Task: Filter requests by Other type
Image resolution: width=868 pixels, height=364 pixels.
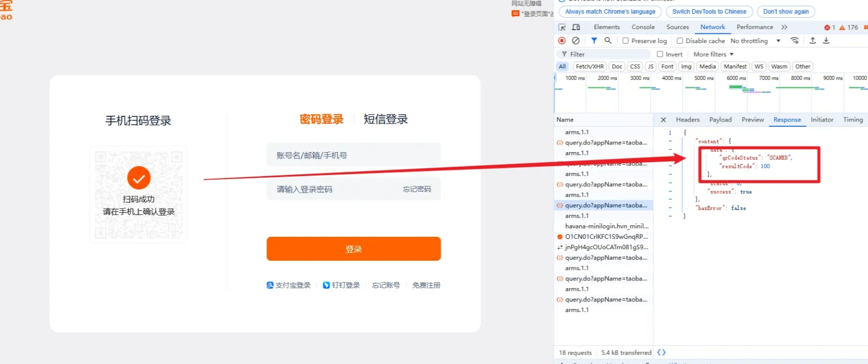Action: coord(803,66)
